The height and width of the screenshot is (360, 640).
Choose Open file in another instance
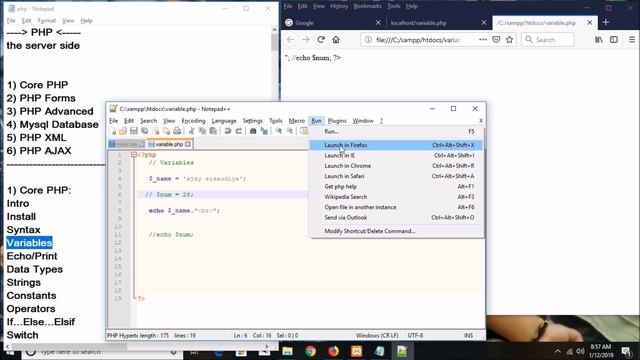396,207
